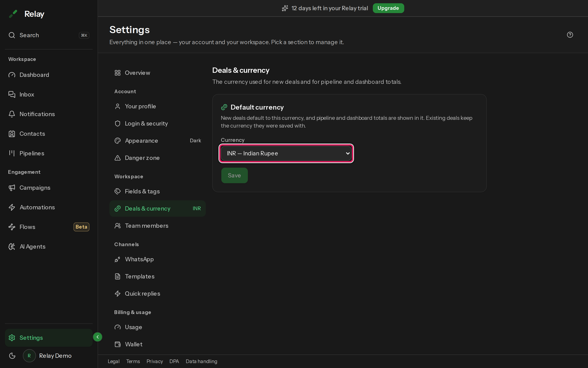The image size is (588, 368).
Task: Open the Usage gauge icon
Action: [x=118, y=327]
